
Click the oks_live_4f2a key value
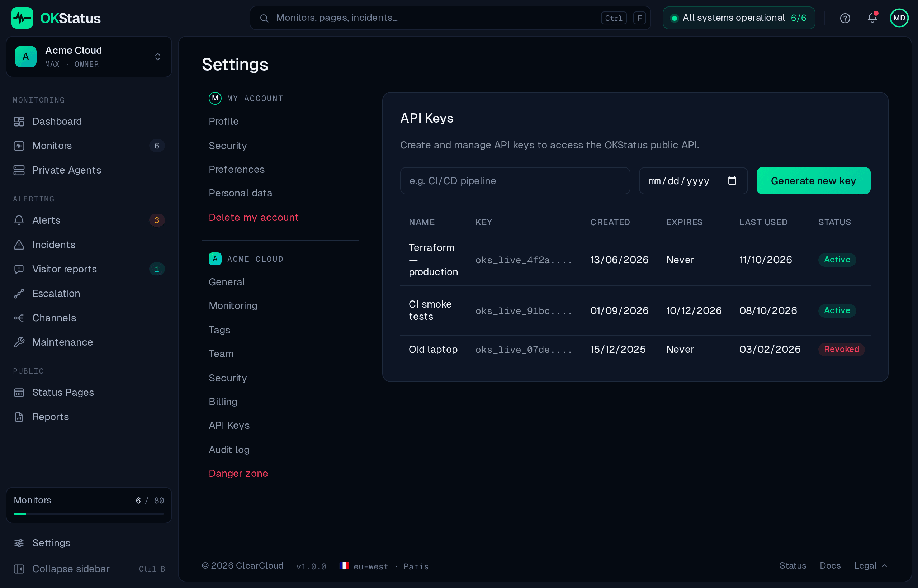pos(524,260)
